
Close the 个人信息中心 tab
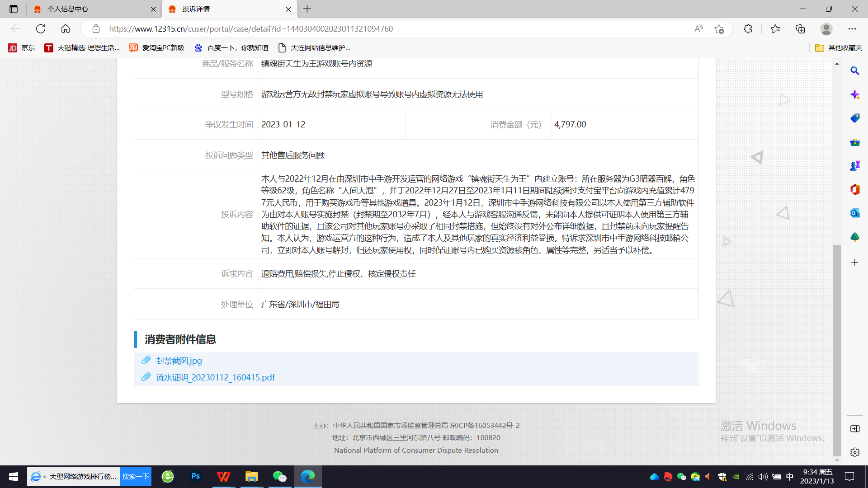tap(153, 9)
